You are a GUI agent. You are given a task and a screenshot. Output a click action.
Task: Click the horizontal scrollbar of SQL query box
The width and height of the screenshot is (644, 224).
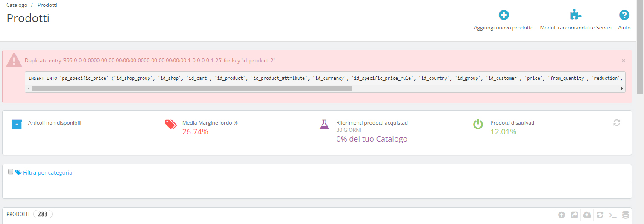click(x=192, y=88)
